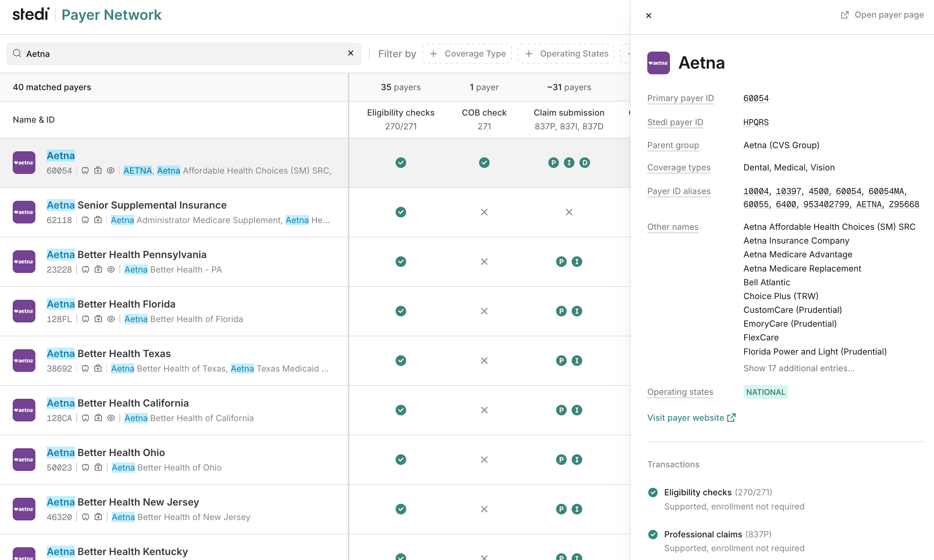Click the Primary payer ID label
Viewport: 934px width, 560px height.
coord(680,98)
